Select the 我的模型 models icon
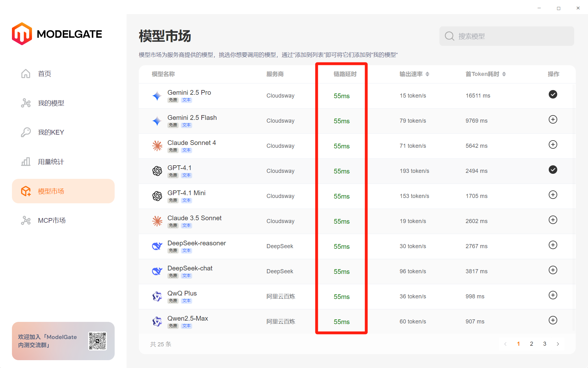 coord(26,103)
